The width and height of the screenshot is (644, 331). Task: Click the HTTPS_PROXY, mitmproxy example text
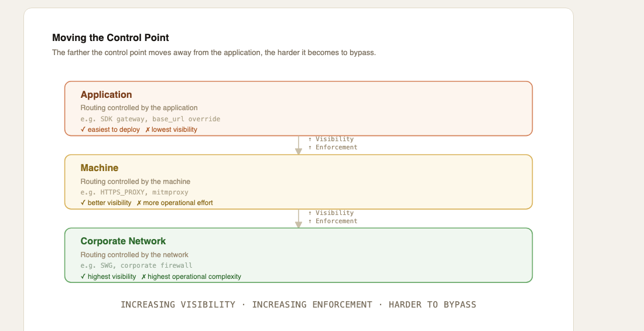[134, 192]
